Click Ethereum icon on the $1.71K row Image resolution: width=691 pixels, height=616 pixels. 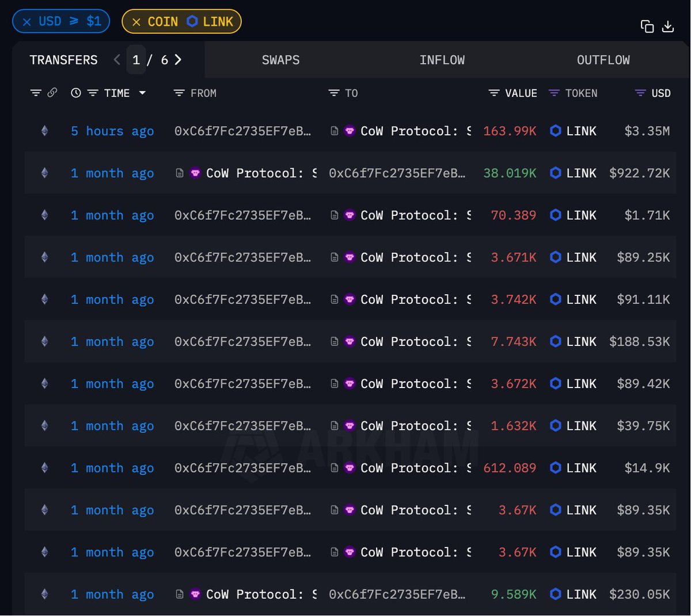pyautogui.click(x=44, y=215)
